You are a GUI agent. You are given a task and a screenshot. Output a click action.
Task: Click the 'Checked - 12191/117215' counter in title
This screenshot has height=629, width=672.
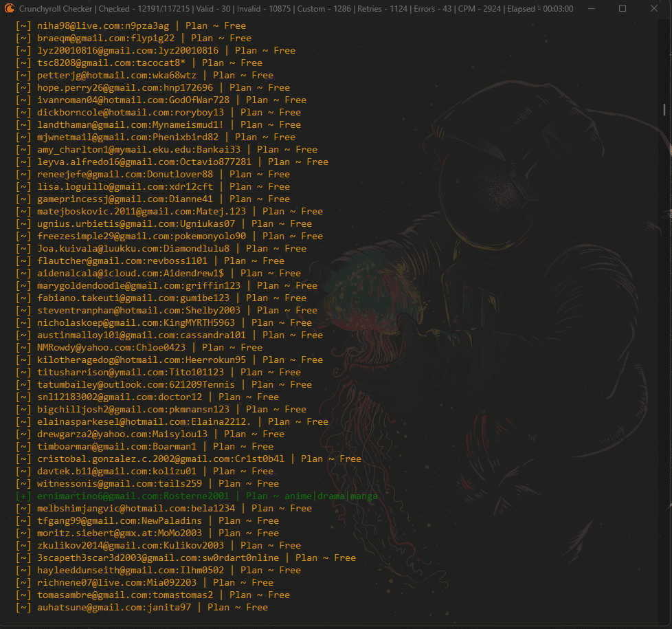click(144, 9)
